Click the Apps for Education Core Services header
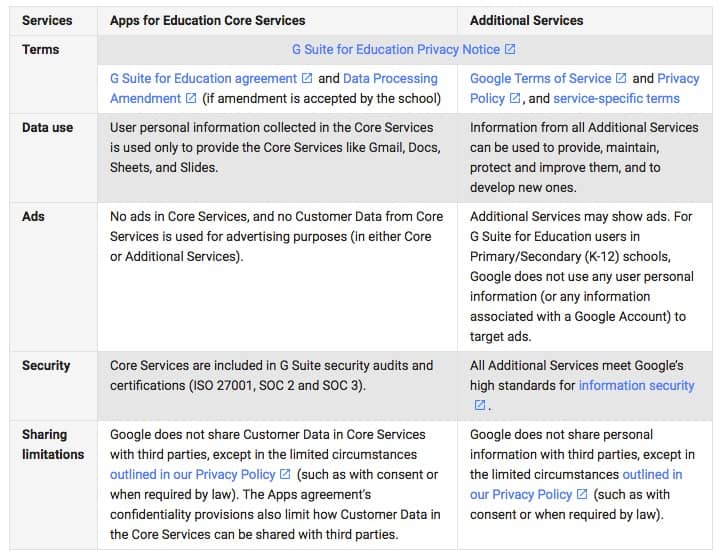This screenshot has height=558, width=723. click(207, 20)
